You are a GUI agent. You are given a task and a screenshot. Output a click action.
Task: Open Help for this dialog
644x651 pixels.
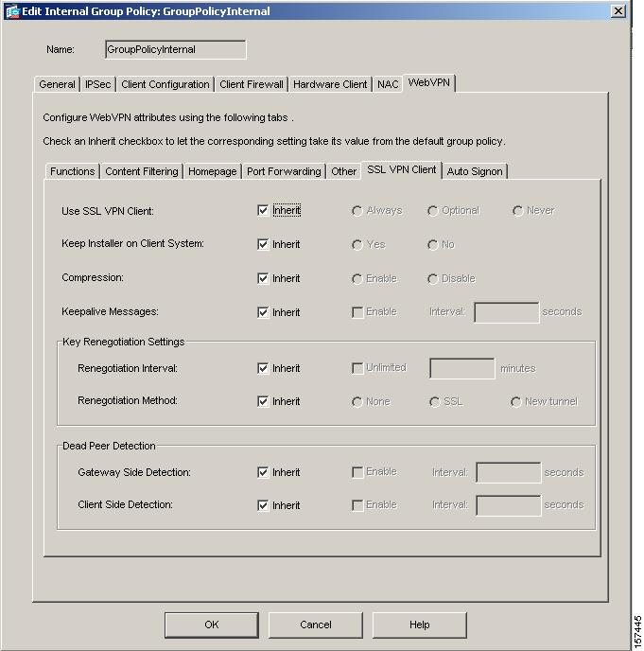pos(420,625)
